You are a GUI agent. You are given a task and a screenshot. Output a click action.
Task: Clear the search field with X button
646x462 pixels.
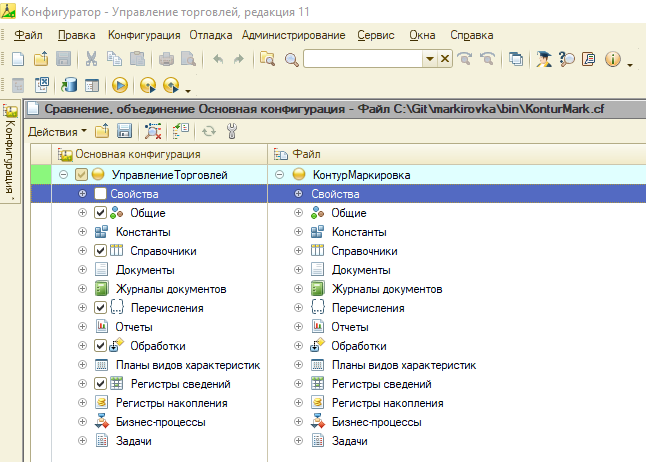[x=445, y=59]
